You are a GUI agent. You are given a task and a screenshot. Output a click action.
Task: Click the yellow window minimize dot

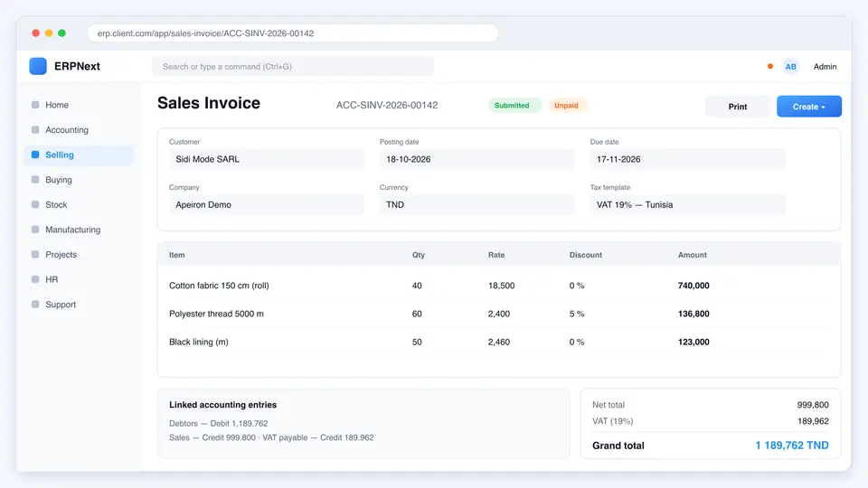(49, 33)
